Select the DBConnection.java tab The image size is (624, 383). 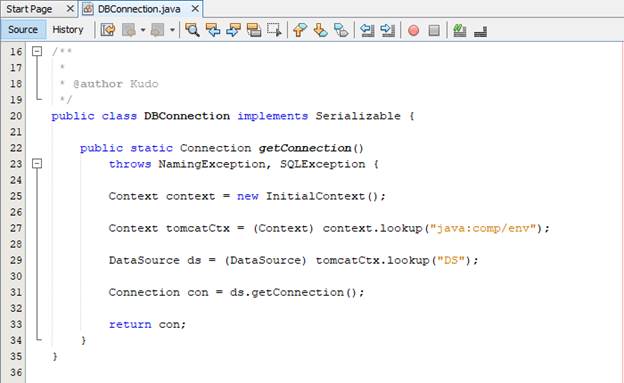(139, 9)
